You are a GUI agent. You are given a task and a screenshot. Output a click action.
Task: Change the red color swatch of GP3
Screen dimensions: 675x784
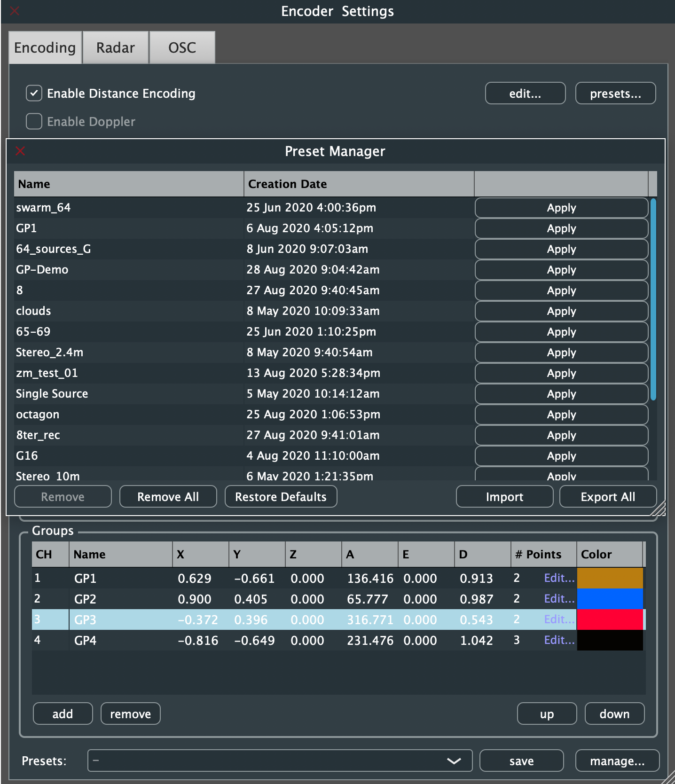[x=610, y=619]
